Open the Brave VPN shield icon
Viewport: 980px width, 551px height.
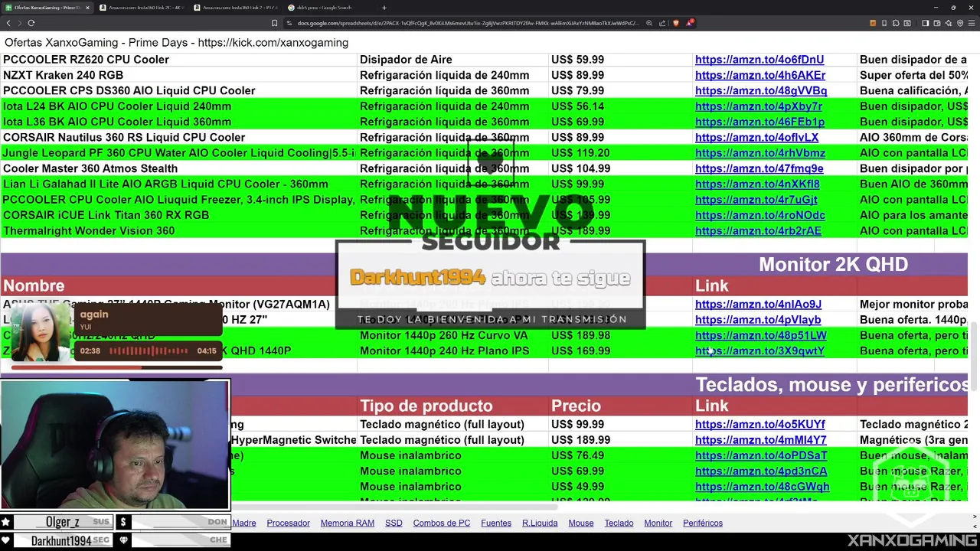click(x=960, y=23)
